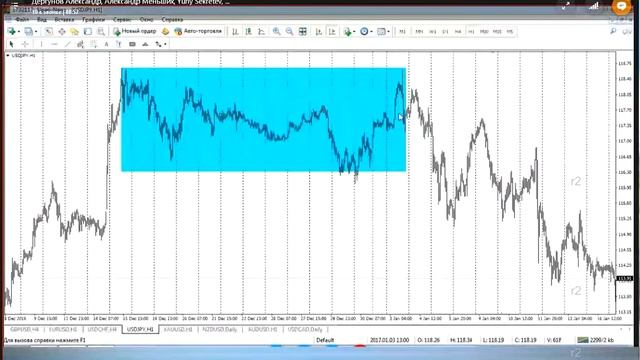Screen dimensions: 640x360
Task: Switch to the XAUUSD,H1 chart tab
Action: (x=178, y=329)
